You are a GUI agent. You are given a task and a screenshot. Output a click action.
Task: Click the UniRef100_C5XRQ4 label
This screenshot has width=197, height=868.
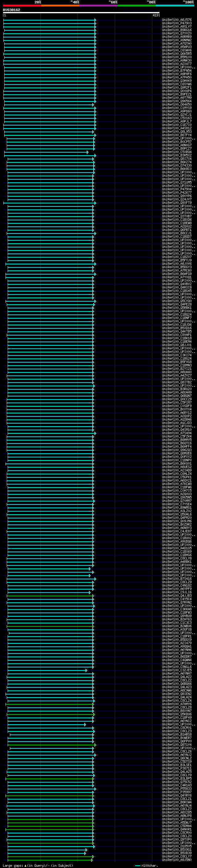click(177, 152)
